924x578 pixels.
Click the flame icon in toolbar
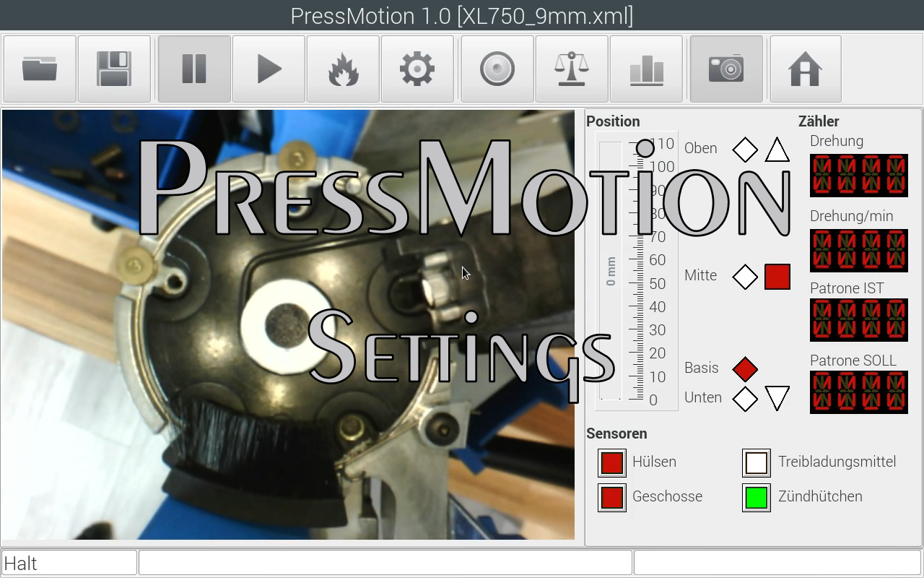coord(343,69)
